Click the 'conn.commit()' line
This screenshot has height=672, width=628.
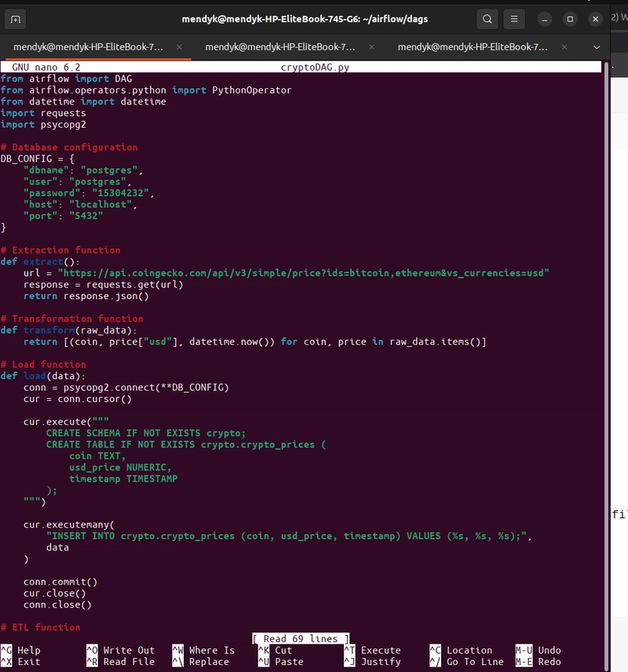coord(60,582)
